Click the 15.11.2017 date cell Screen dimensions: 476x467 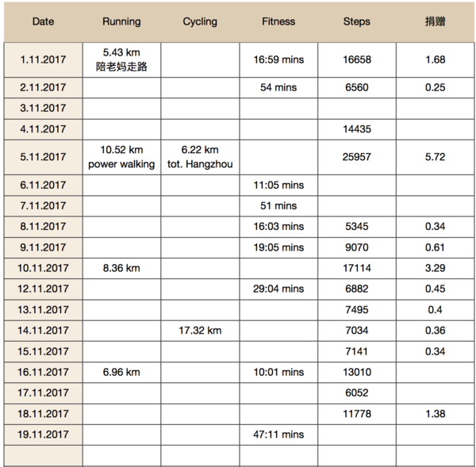pos(43,351)
